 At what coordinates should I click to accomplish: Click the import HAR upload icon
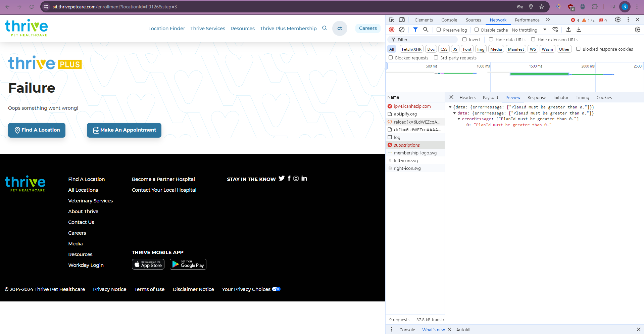[x=568, y=30]
